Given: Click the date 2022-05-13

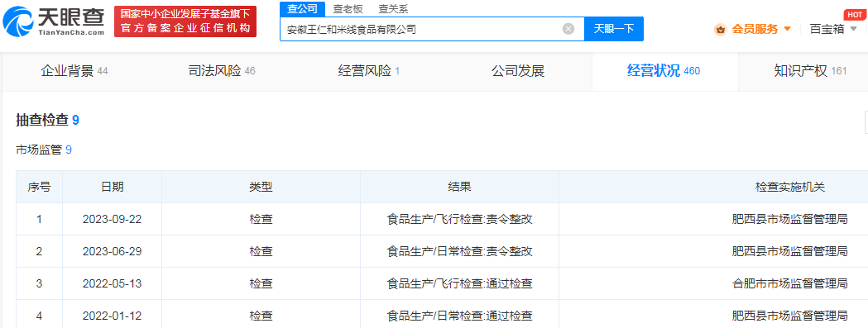Looking at the screenshot, I should click(113, 283).
